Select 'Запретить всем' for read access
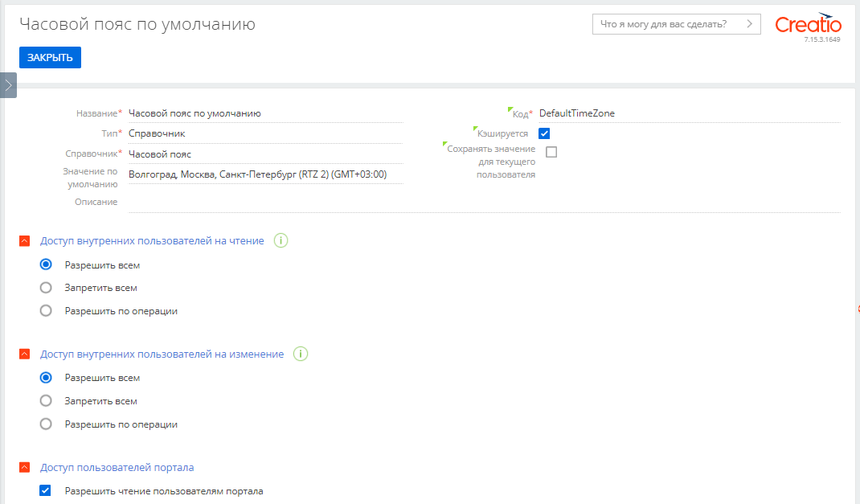This screenshot has height=504, width=860. pos(46,287)
